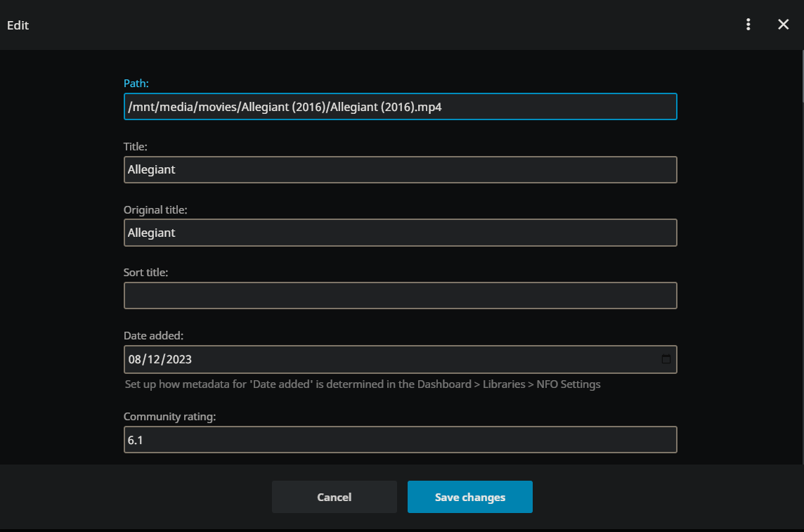Select the day segment 12 in Date added
Image resolution: width=804 pixels, height=532 pixels.
click(x=154, y=359)
